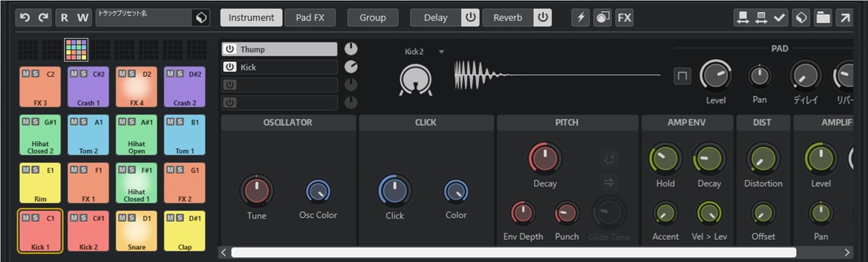
Task: Click the square envelope icon beside Level knob
Action: [682, 76]
